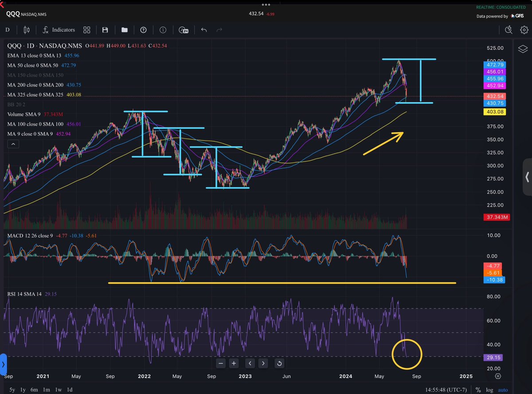Move chart right with arrow button

click(x=263, y=363)
